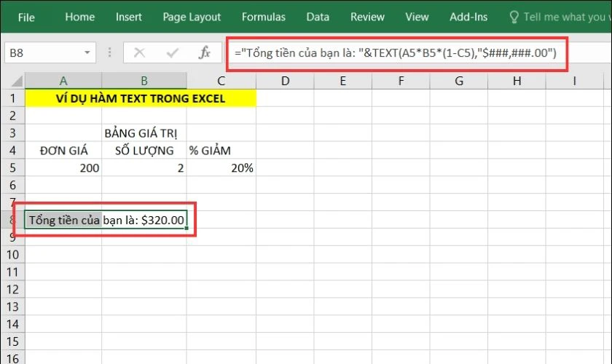Select row 3 header

(x=13, y=132)
